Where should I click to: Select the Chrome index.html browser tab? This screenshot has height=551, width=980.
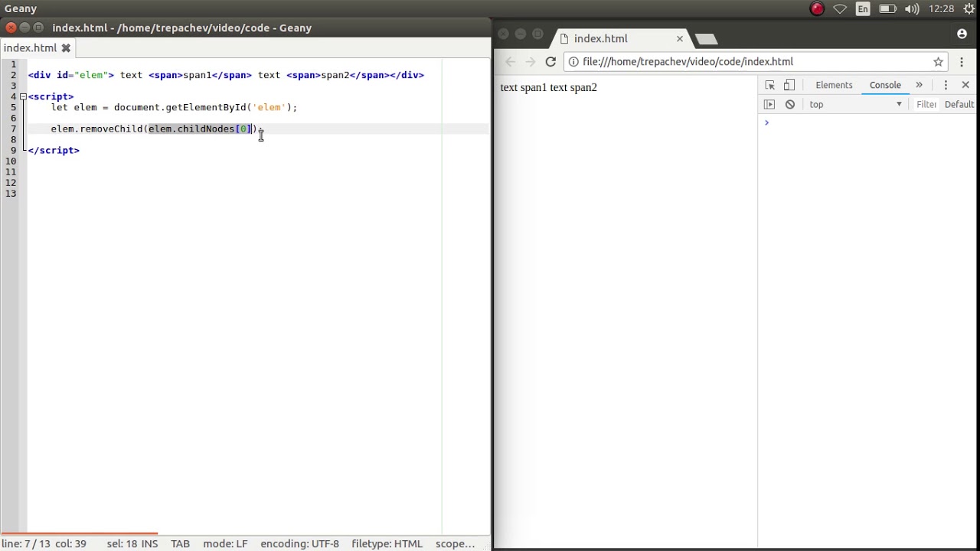pos(620,38)
